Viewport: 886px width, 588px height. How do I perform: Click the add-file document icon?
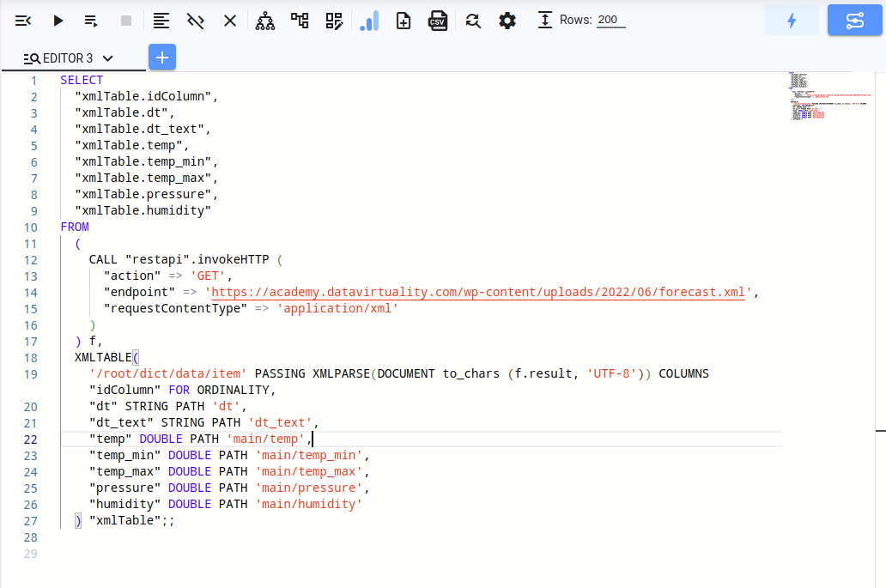404,21
